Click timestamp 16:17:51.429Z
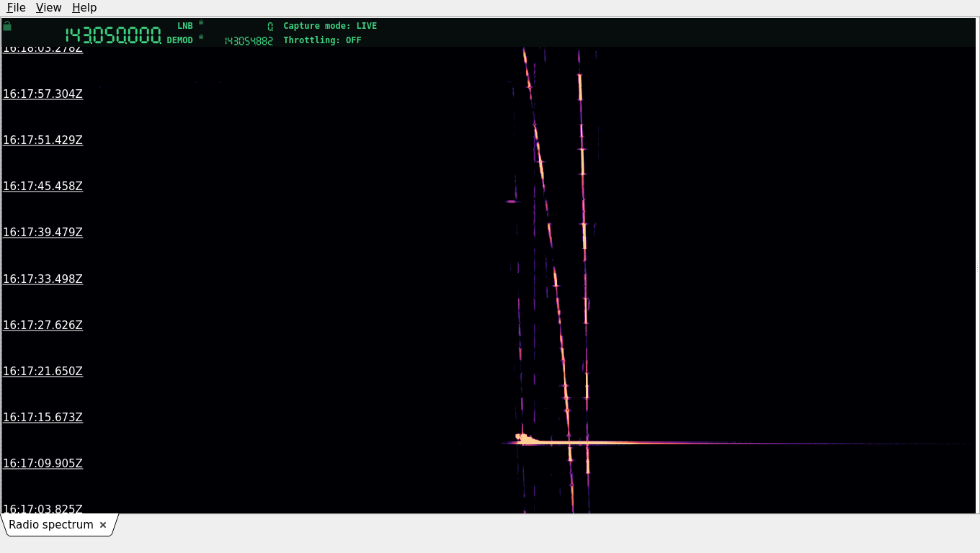This screenshot has height=553, width=980. click(43, 140)
